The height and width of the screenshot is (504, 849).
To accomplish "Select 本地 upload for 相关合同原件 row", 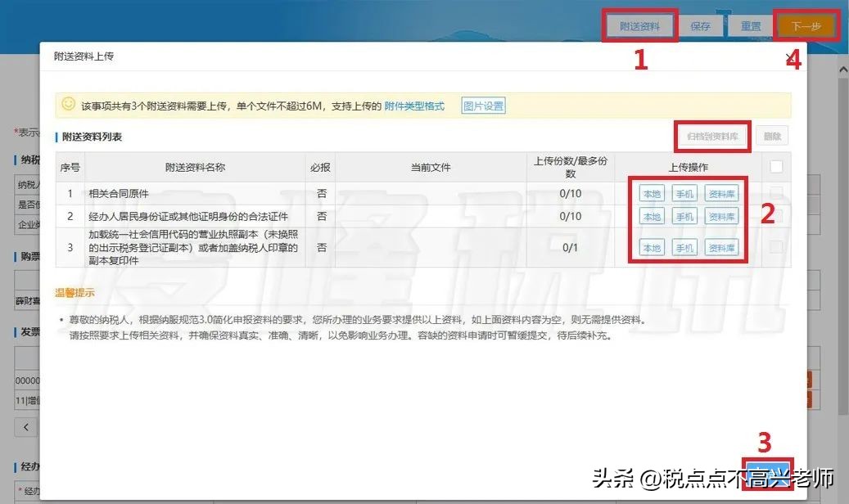I will point(653,193).
